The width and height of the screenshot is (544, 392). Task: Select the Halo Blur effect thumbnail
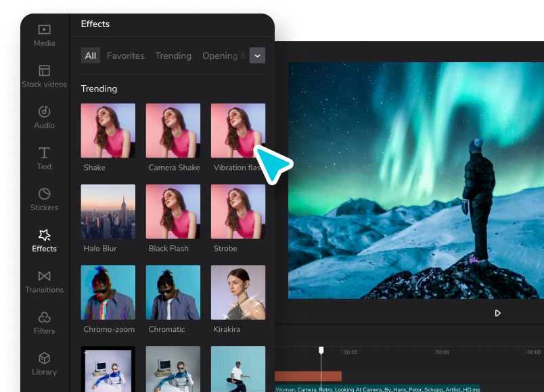tap(108, 212)
